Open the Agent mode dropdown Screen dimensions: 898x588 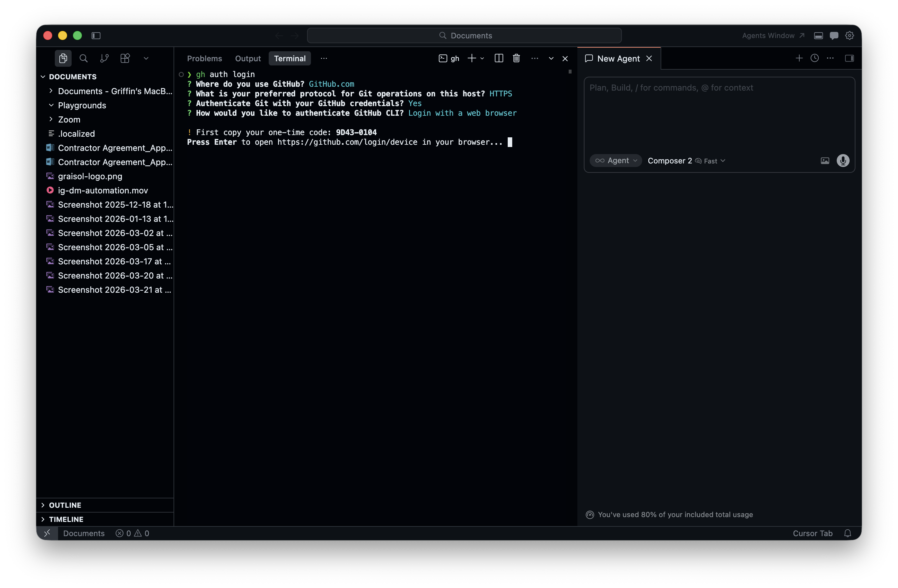click(615, 161)
